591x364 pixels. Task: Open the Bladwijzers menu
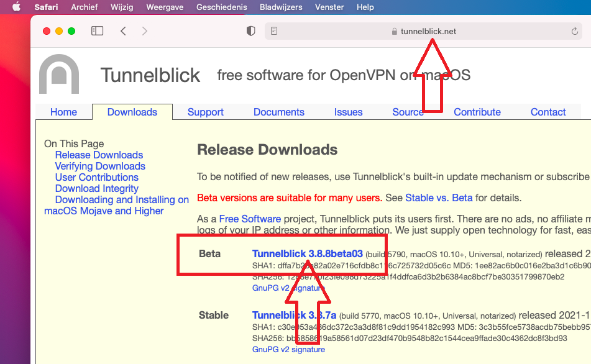(x=281, y=7)
